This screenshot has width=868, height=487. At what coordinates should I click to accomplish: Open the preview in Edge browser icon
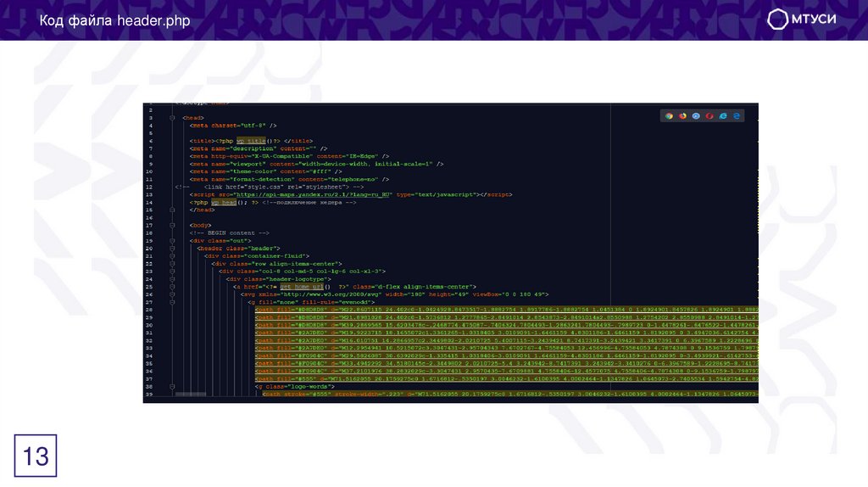tap(737, 115)
